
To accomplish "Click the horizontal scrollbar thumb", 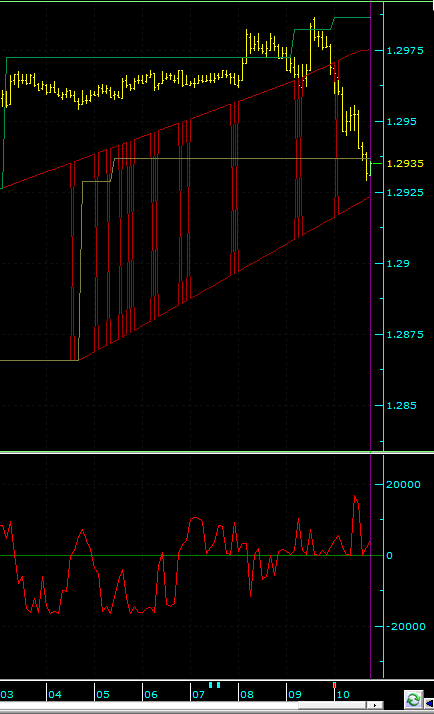I will (x=332, y=705).
